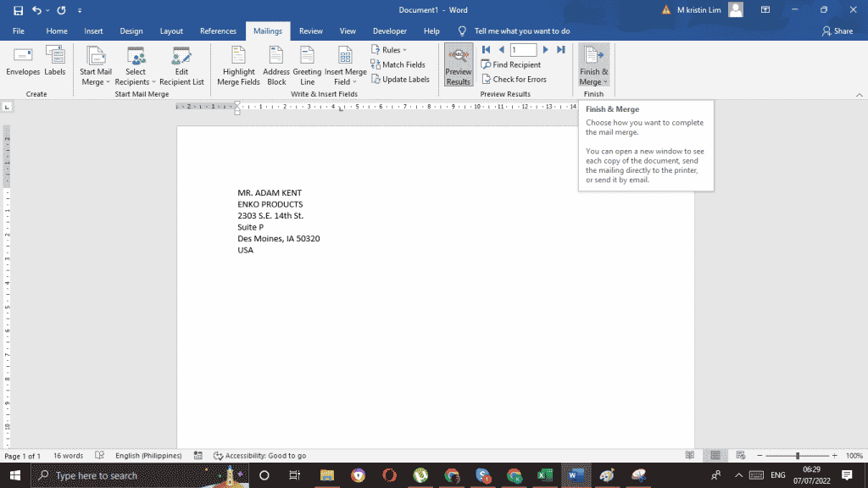Image resolution: width=868 pixels, height=488 pixels.
Task: Go to the last record
Action: pos(561,50)
